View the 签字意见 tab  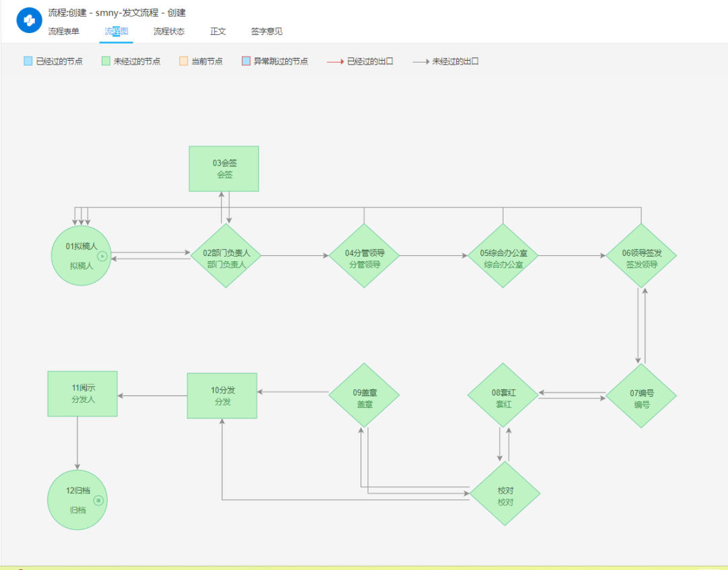266,32
